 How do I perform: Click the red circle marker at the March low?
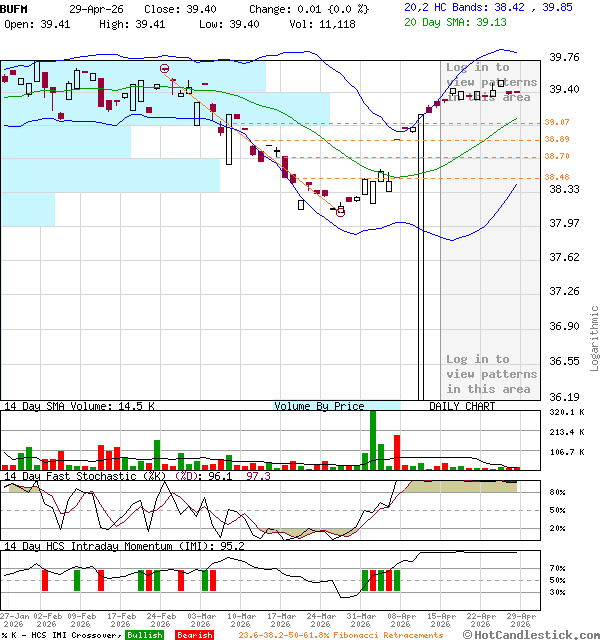click(340, 211)
